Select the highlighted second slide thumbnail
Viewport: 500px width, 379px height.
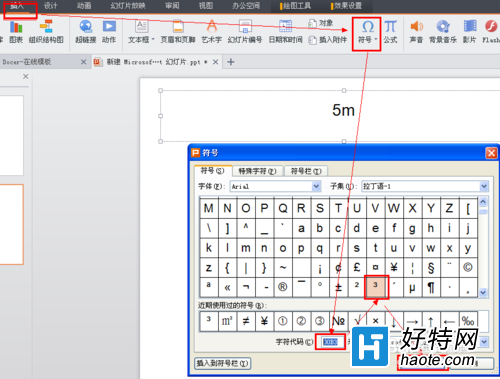point(11,224)
